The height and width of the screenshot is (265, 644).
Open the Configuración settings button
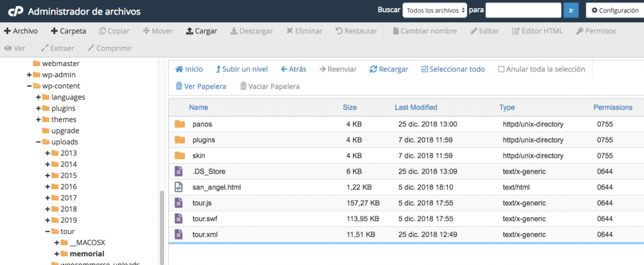(615, 11)
